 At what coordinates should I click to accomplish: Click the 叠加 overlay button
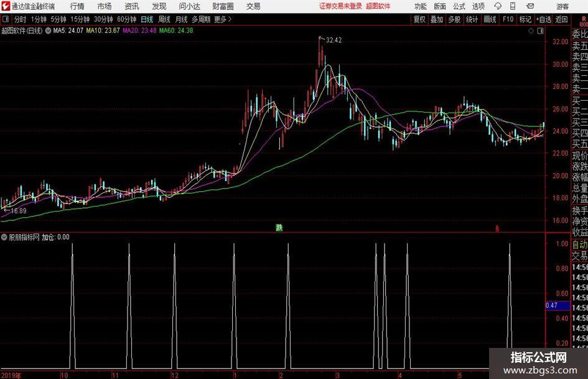click(x=437, y=19)
